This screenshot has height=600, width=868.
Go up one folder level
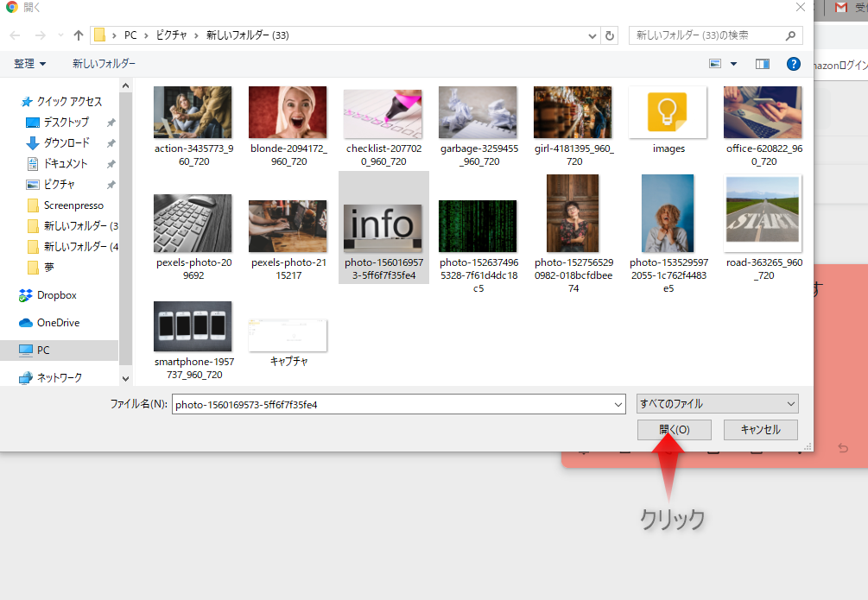point(79,35)
